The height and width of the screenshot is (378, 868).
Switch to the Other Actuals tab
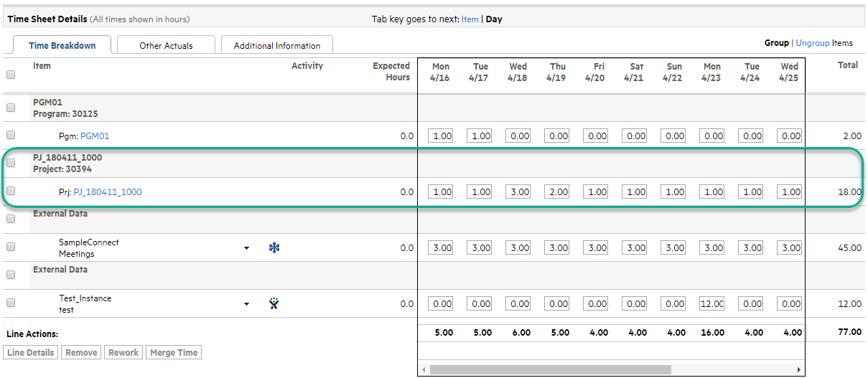(x=166, y=45)
